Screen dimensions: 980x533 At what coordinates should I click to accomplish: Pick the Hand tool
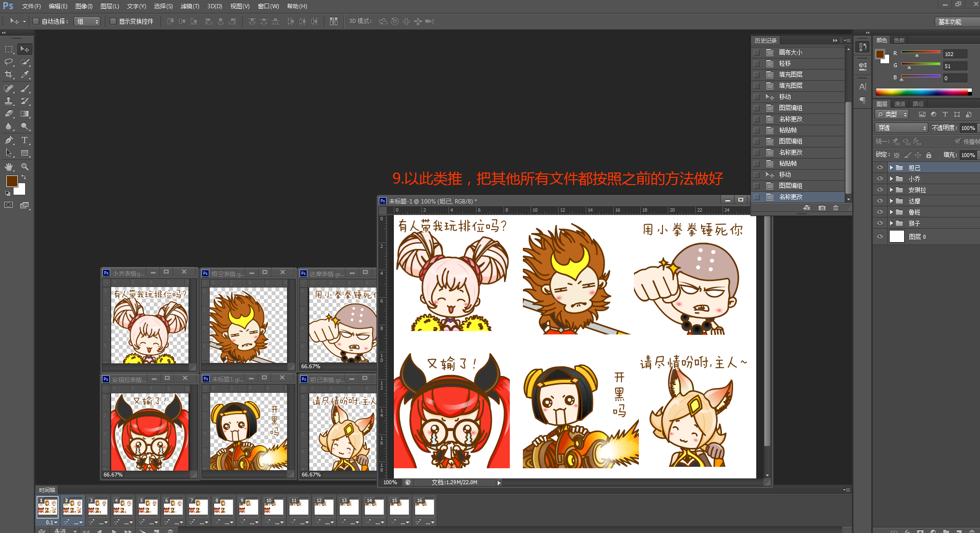tap(9, 167)
